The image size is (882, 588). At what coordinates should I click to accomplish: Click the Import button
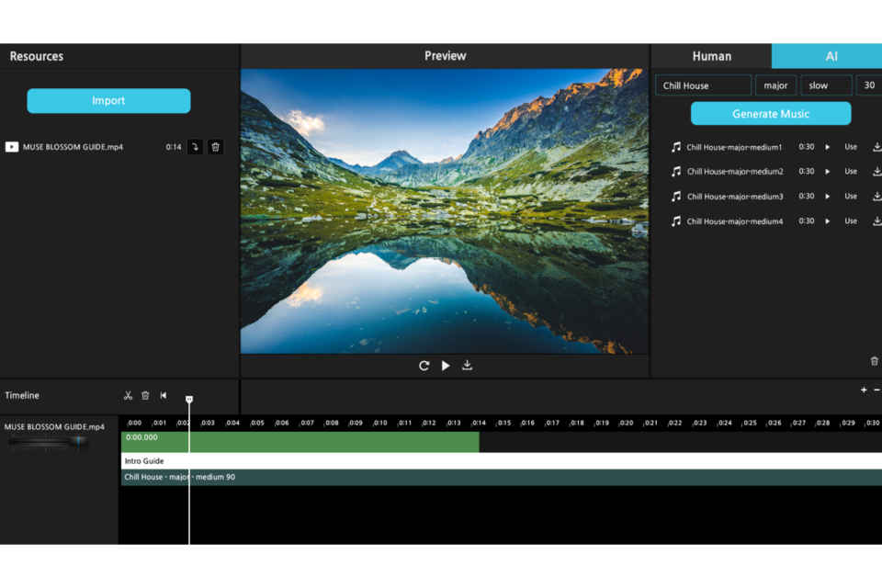click(108, 101)
